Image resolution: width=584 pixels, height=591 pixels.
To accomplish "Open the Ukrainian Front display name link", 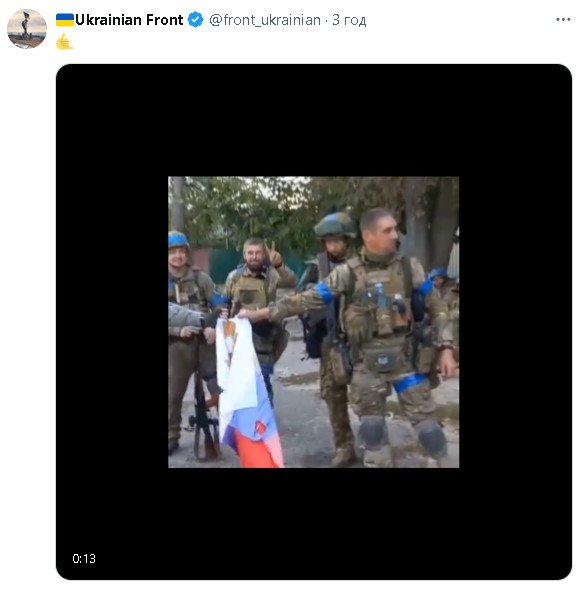I will (129, 20).
